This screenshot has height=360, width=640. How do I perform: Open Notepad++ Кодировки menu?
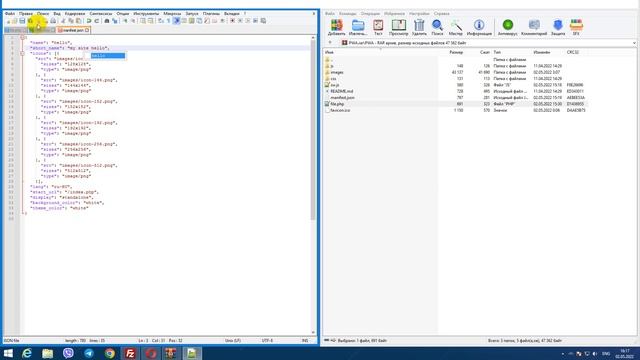pos(75,13)
